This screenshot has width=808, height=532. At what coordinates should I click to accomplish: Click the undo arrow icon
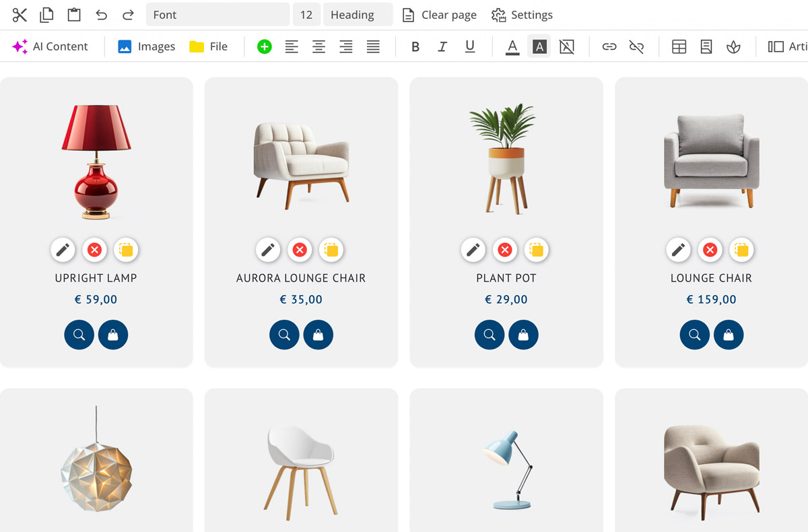(101, 15)
